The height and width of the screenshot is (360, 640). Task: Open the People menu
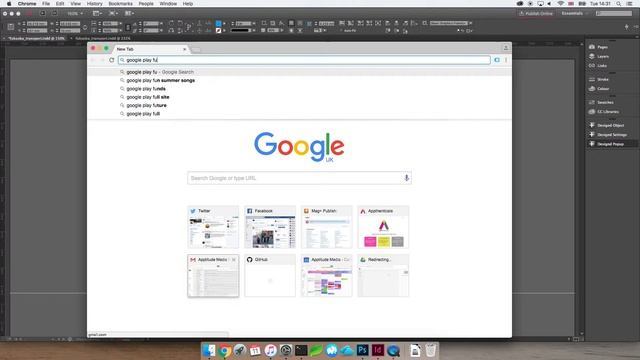146,4
